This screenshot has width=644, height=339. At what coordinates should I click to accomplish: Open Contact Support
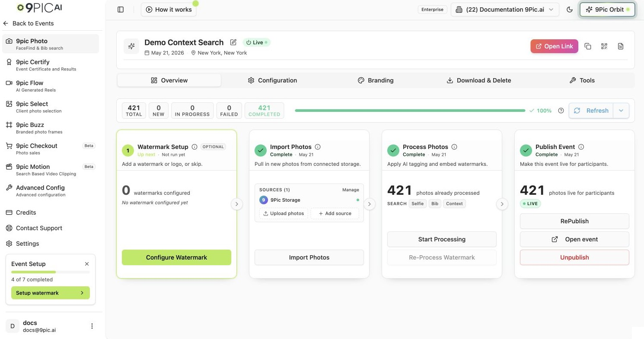(51, 228)
